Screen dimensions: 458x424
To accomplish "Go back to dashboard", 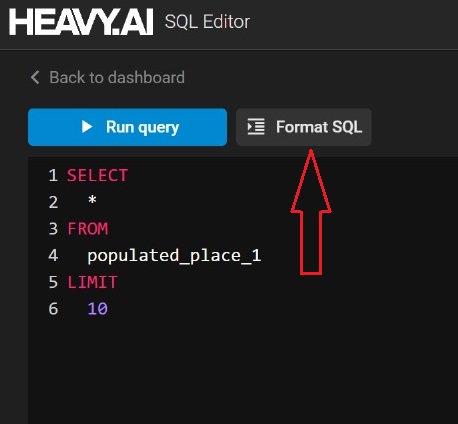I will click(x=108, y=77).
